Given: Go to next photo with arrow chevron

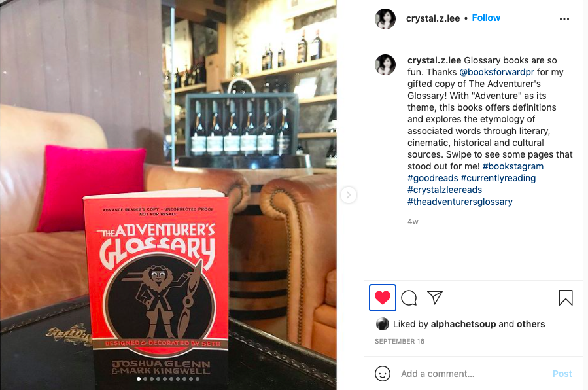Looking at the screenshot, I should click(349, 195).
